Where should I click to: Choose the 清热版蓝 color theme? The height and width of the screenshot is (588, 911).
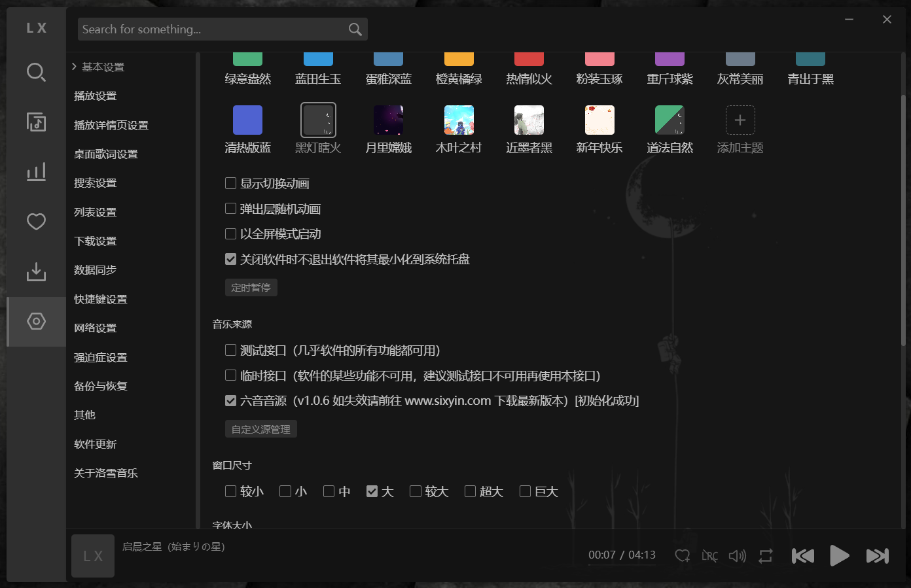click(x=247, y=120)
